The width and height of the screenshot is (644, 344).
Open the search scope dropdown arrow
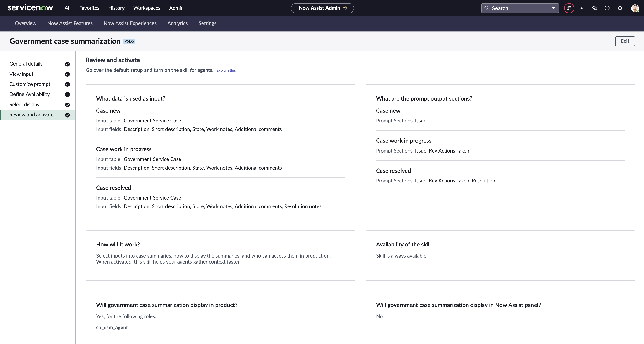(x=553, y=8)
